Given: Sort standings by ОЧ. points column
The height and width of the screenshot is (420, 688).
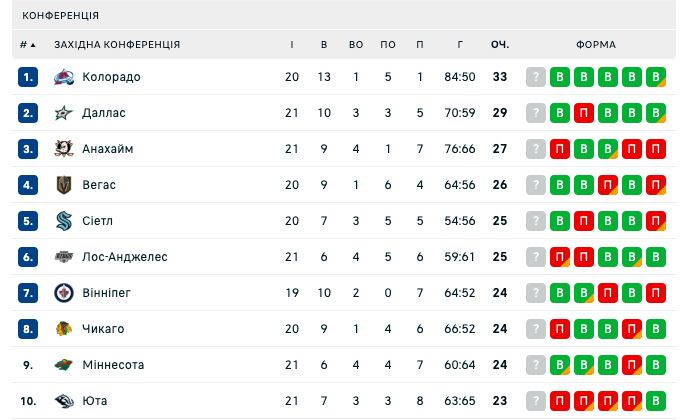Looking at the screenshot, I should pos(500,44).
